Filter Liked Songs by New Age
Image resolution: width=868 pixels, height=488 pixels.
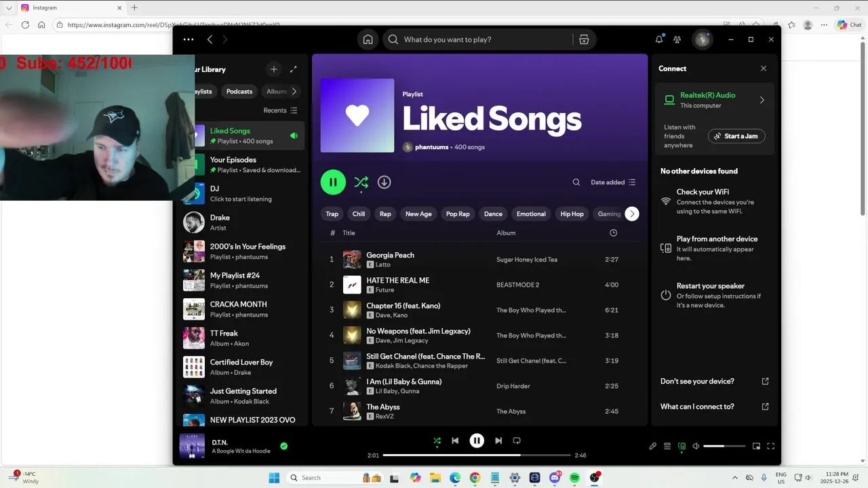[418, 214]
